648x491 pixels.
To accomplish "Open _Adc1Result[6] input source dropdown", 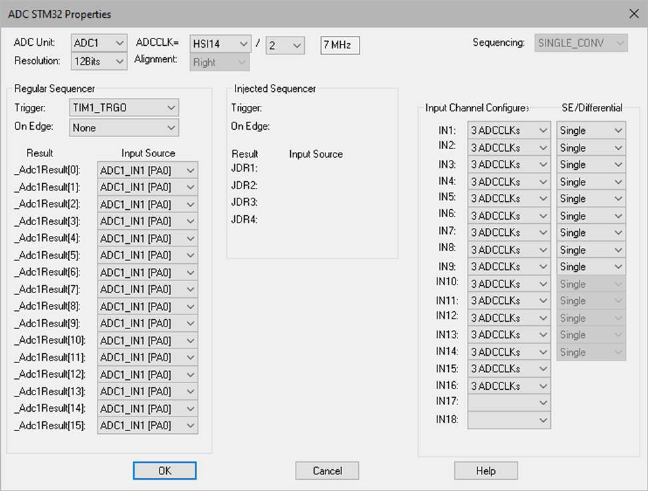I will click(148, 272).
